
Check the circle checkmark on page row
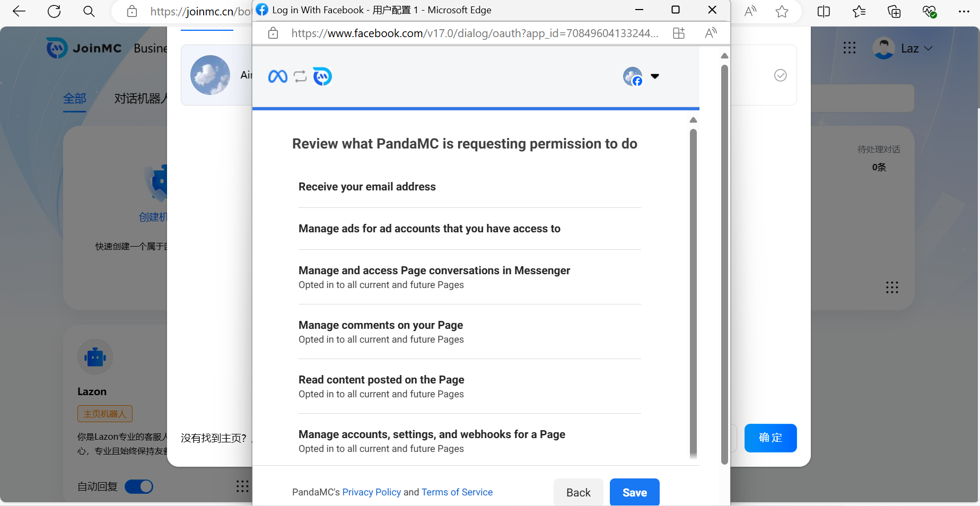[780, 75]
